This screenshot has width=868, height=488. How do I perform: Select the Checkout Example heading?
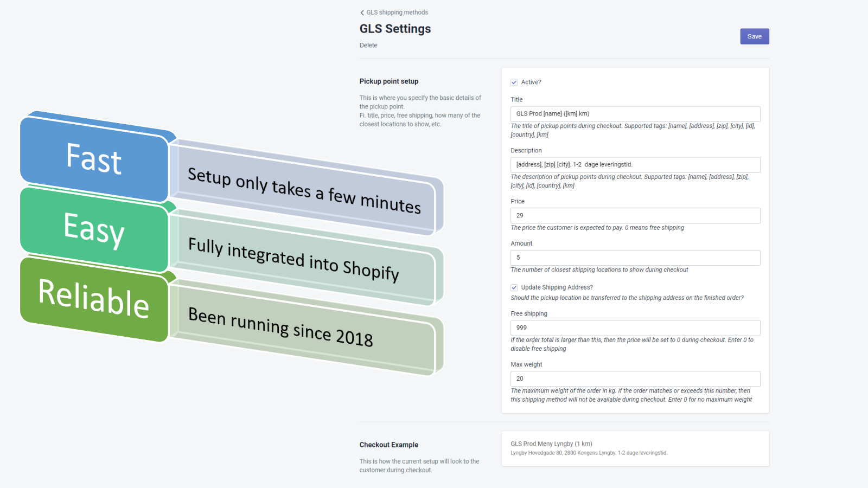tap(389, 445)
